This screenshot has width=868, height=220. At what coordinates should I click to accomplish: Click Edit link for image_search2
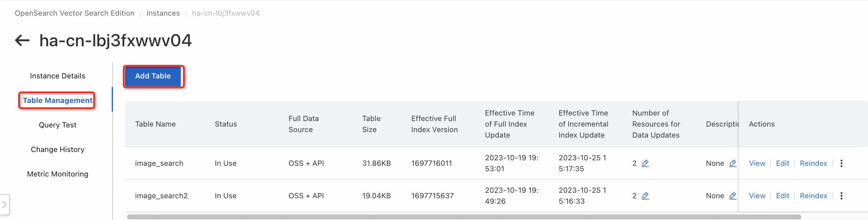click(x=782, y=195)
